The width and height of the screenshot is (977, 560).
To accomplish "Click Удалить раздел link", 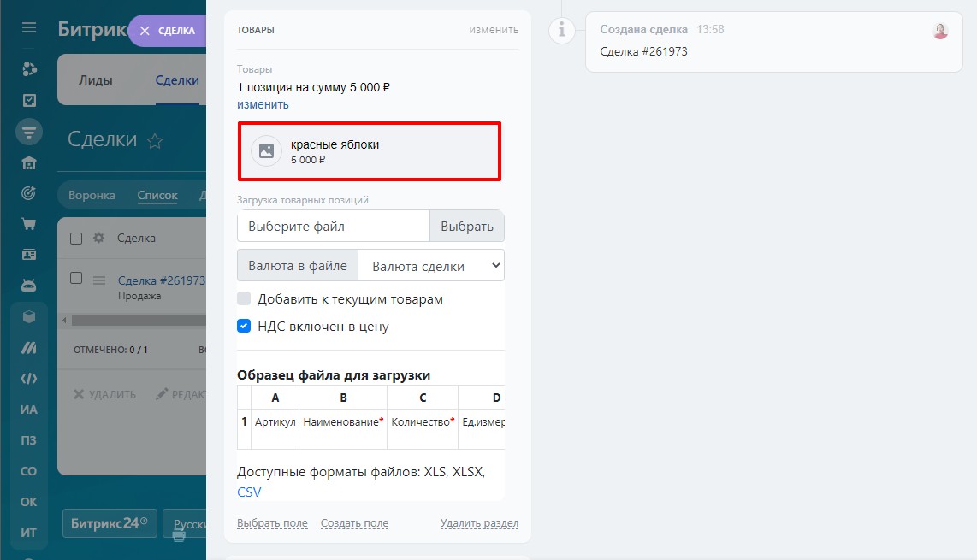I will (x=479, y=523).
